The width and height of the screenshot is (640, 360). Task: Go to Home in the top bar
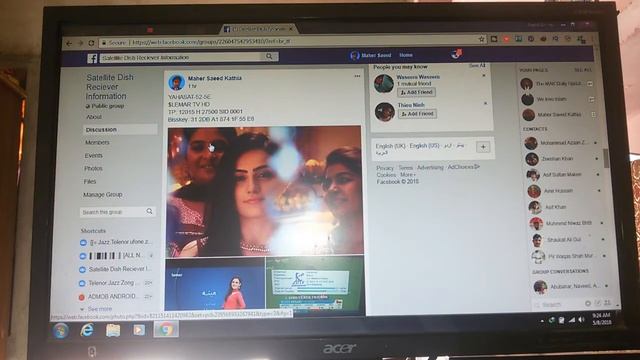click(406, 55)
